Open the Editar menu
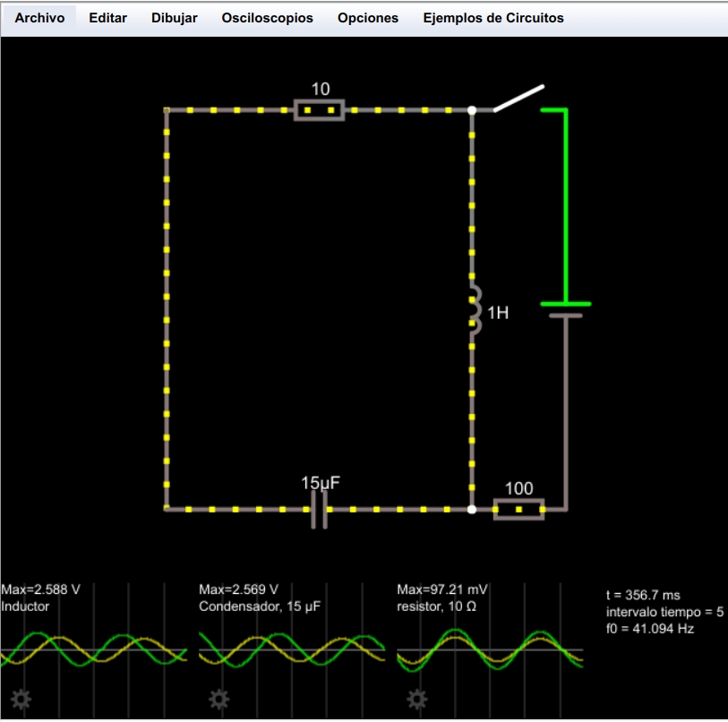 tap(107, 18)
